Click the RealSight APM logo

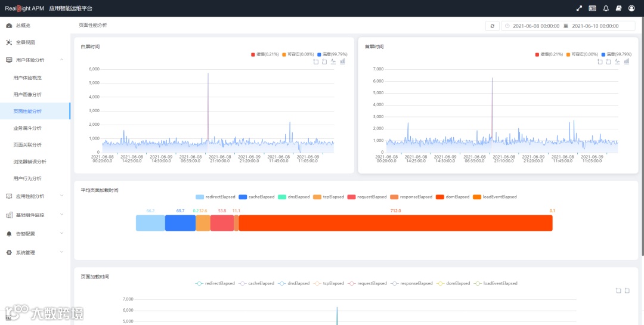coord(24,8)
